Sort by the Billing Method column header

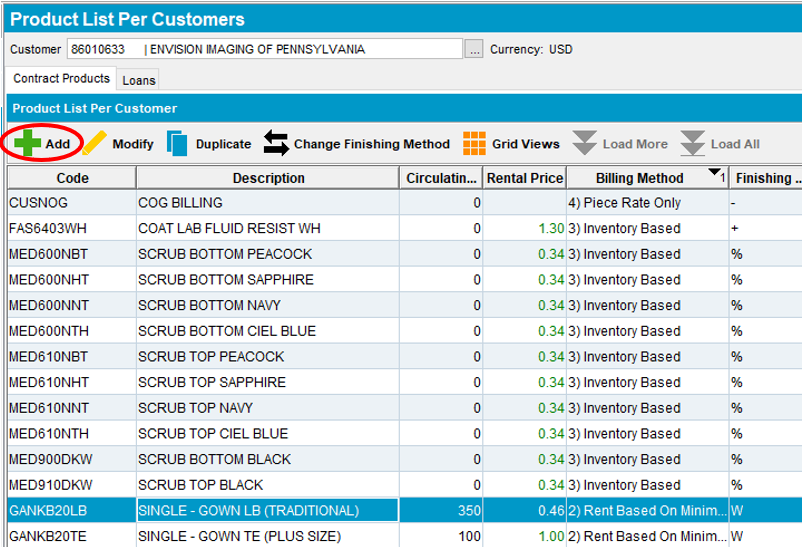click(639, 178)
